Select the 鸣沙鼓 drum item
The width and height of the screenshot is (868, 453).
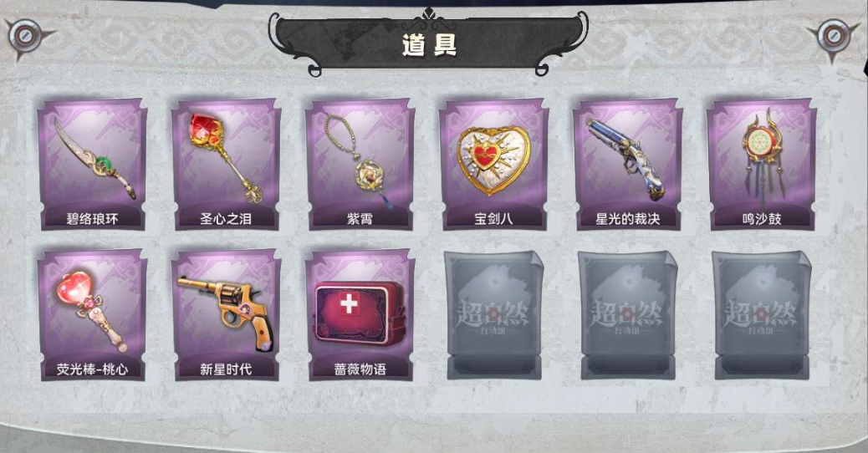tap(762, 165)
